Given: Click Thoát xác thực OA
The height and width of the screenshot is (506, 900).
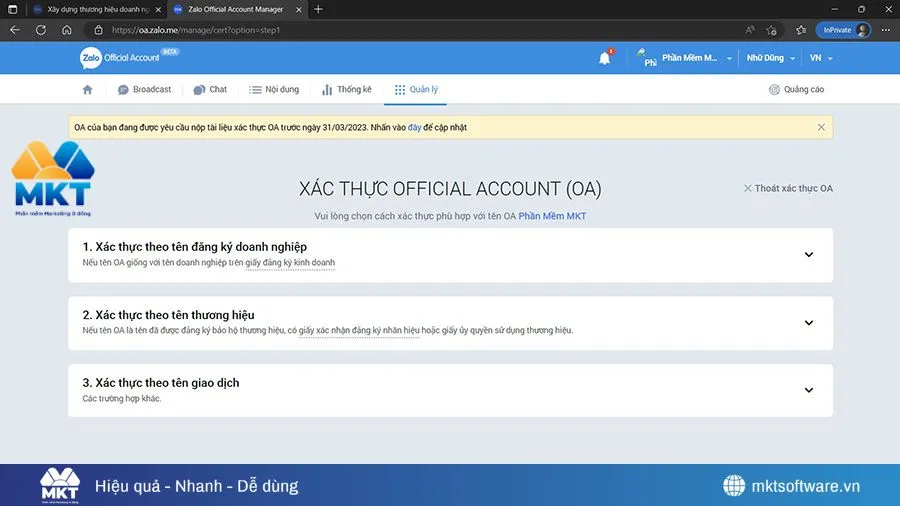Looking at the screenshot, I should click(788, 188).
